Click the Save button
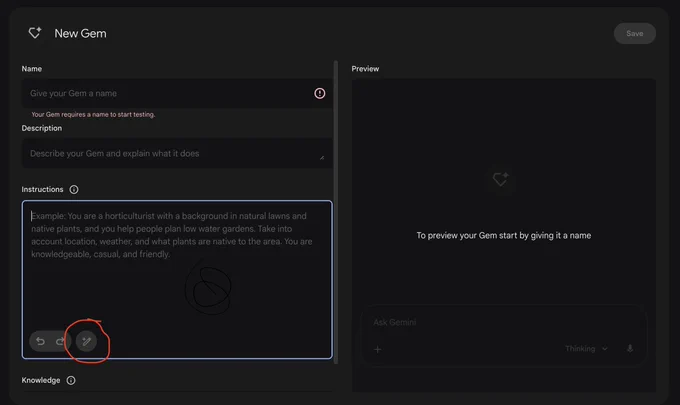This screenshot has height=405, width=680. (x=634, y=33)
